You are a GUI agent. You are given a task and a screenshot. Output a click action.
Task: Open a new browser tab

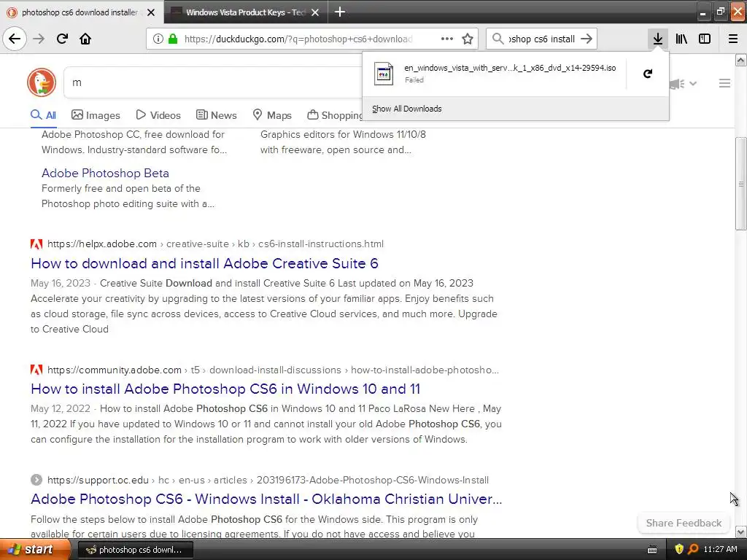click(x=340, y=12)
